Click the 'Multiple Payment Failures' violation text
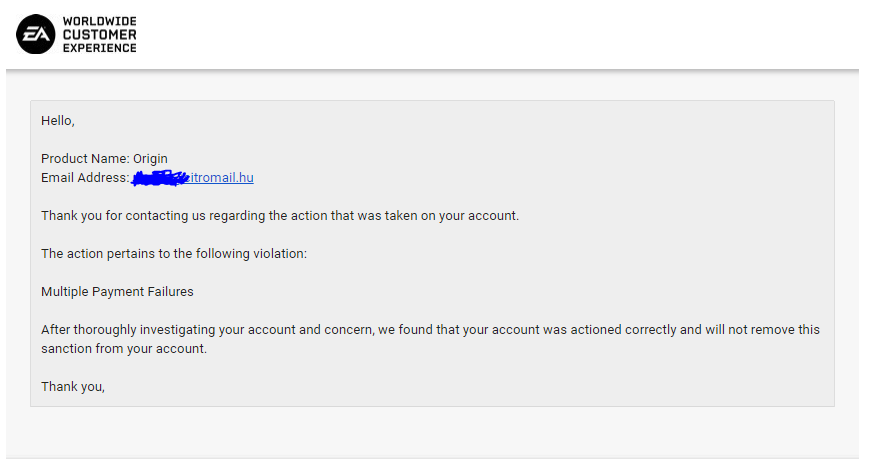 click(x=117, y=292)
